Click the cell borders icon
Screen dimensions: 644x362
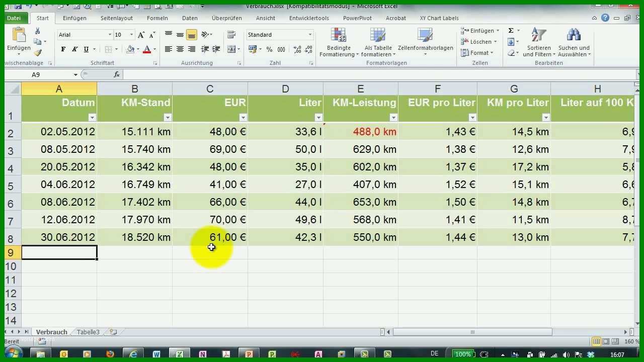click(x=108, y=49)
